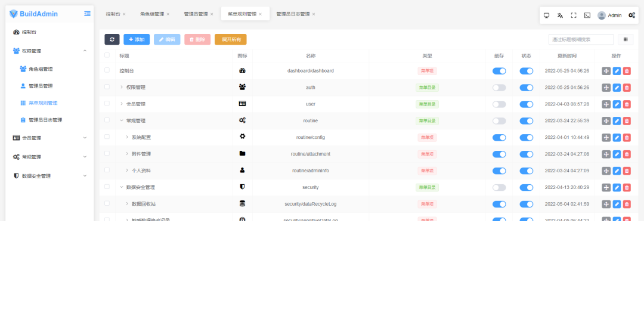
Task: Collapse the sidebar menu with the fold icon
Action: point(87,14)
